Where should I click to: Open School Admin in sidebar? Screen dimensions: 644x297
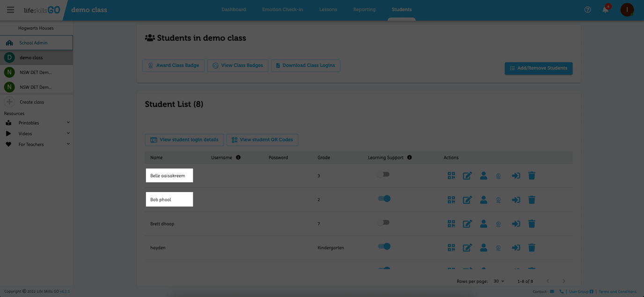pos(37,43)
